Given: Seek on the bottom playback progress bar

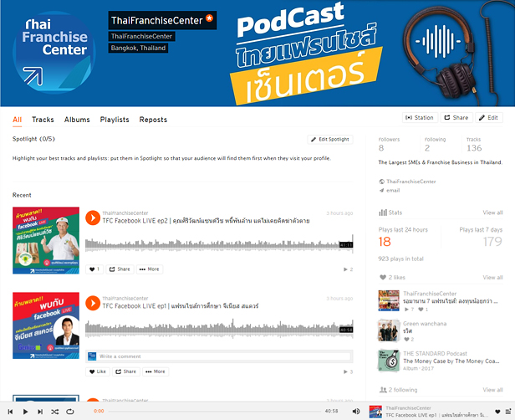Looking at the screenshot, I should (215, 411).
